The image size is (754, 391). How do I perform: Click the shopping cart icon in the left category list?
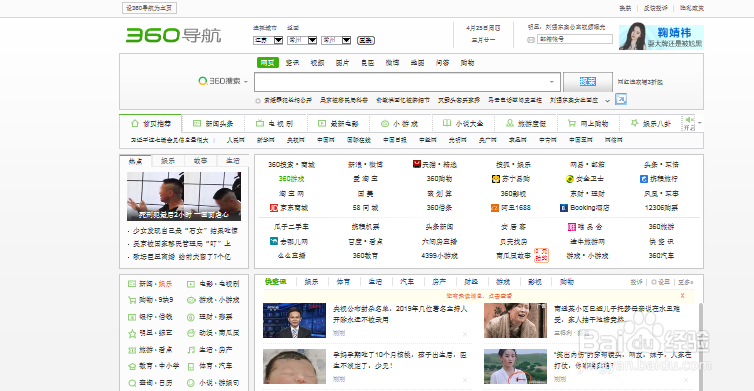pyautogui.click(x=132, y=300)
